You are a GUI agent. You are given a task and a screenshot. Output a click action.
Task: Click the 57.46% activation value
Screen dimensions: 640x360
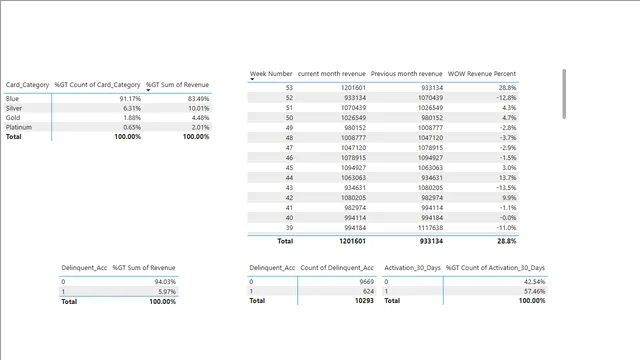tap(535, 291)
